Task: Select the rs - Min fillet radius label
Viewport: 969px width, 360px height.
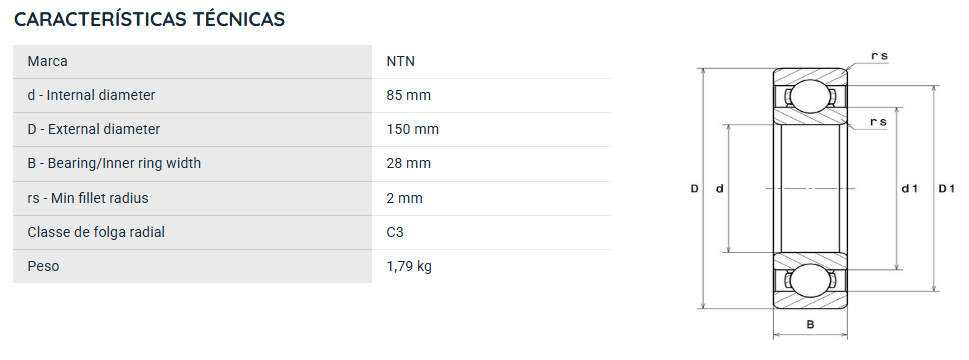Action: tap(88, 198)
